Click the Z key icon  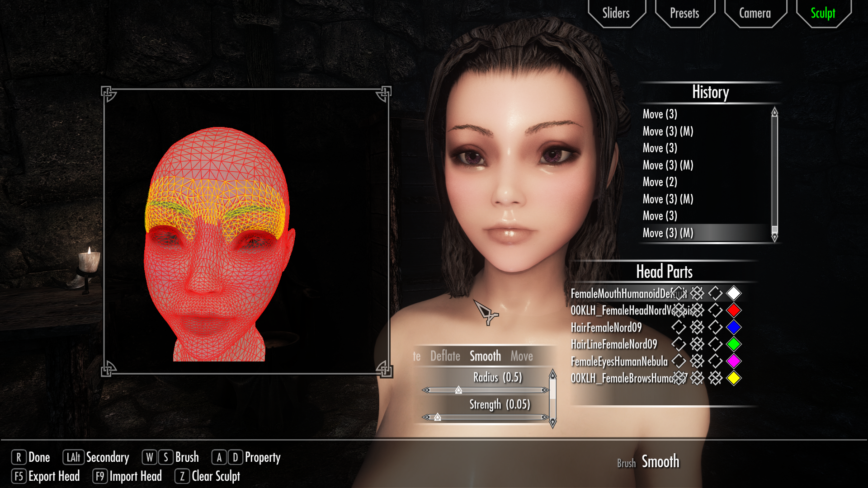tap(182, 476)
